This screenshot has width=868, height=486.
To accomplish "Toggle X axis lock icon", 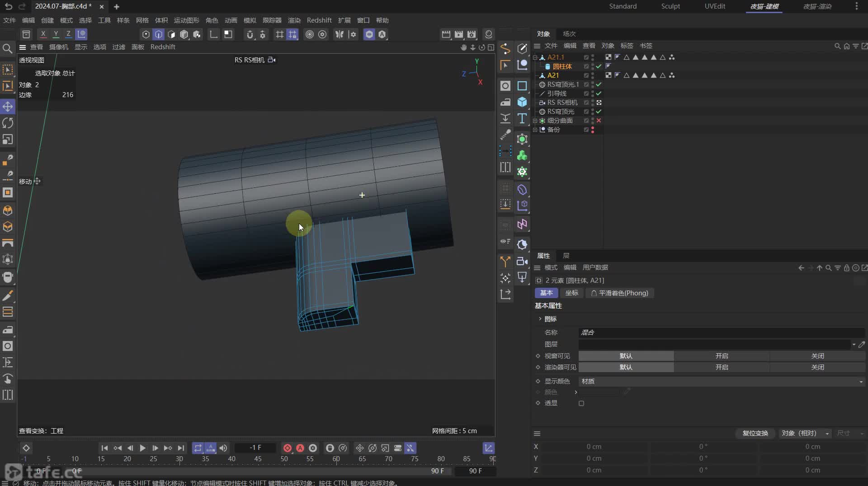I will pyautogui.click(x=43, y=34).
